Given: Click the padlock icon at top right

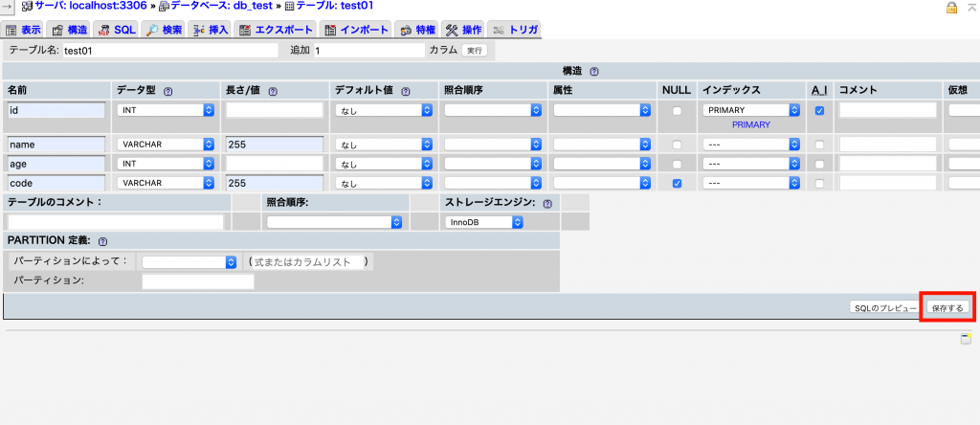Looking at the screenshot, I should [x=951, y=7].
